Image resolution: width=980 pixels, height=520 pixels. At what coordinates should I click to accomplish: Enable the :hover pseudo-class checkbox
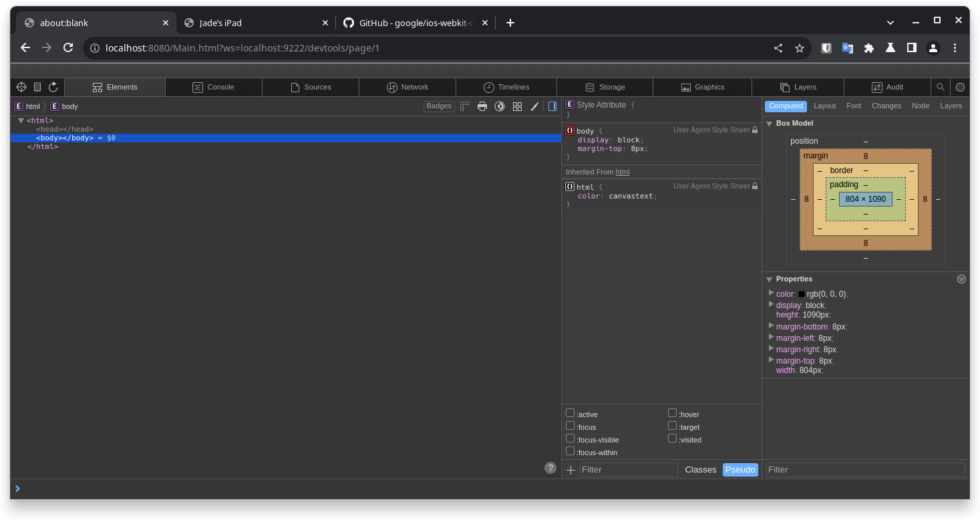point(672,413)
